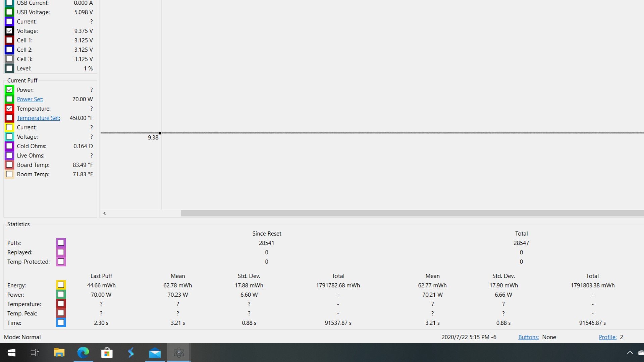Click the Power Set link
Viewport: 644px width, 362px height.
point(30,99)
